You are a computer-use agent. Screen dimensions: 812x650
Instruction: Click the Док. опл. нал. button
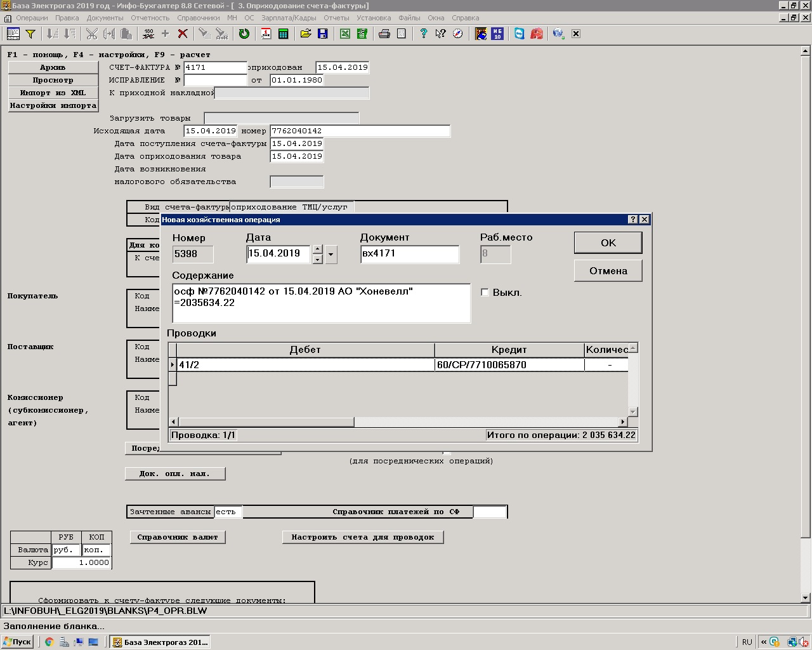pos(175,474)
